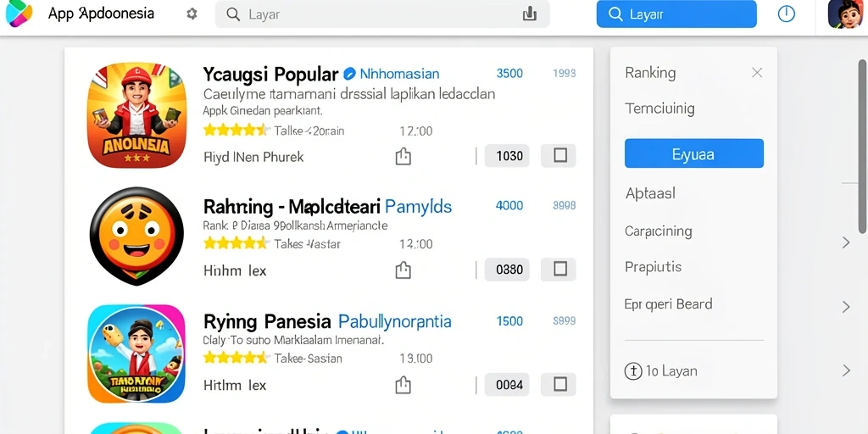Share the Rahming Maplcdteari app
The image size is (868, 434).
(403, 270)
